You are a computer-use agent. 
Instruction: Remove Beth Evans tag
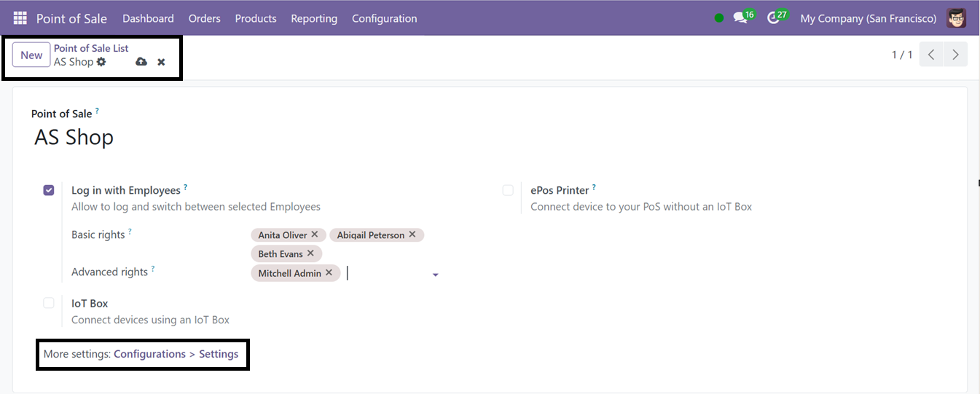coord(310,253)
